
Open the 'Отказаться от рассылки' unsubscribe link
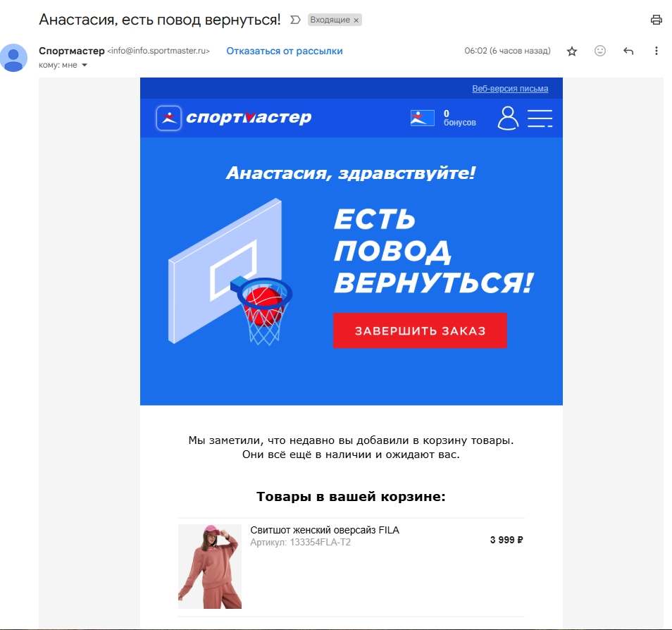coord(285,51)
